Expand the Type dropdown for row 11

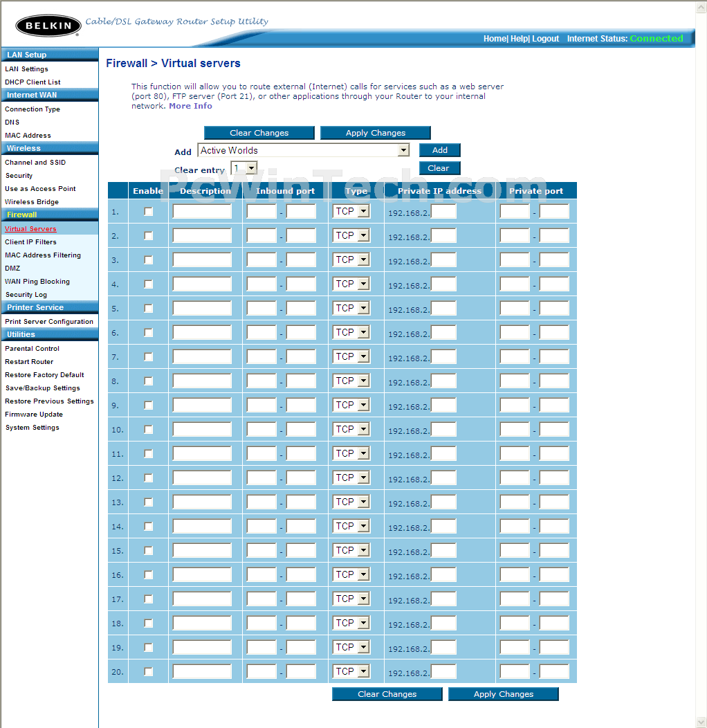[x=351, y=453]
